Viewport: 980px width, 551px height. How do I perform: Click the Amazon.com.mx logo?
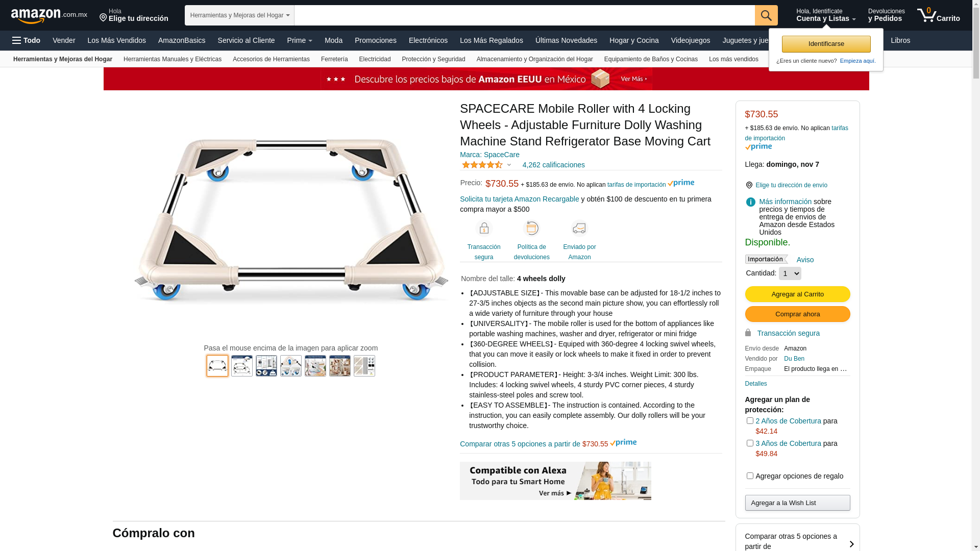click(49, 16)
